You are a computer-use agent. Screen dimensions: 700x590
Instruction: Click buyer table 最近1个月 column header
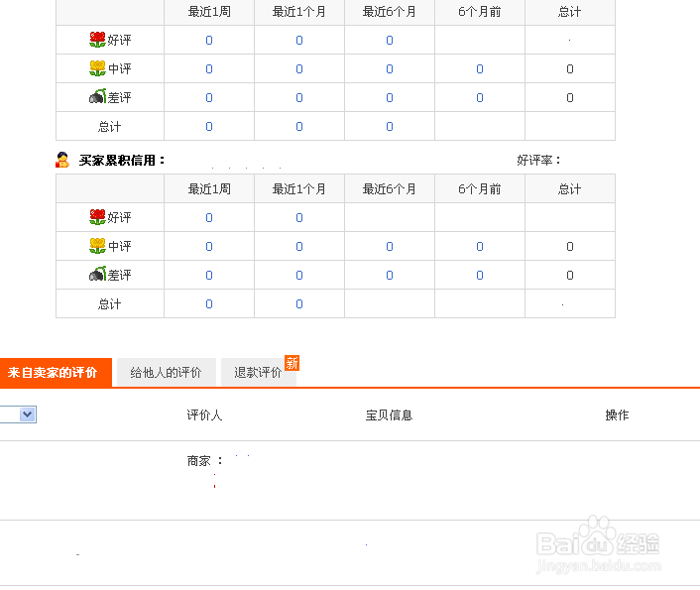click(299, 189)
